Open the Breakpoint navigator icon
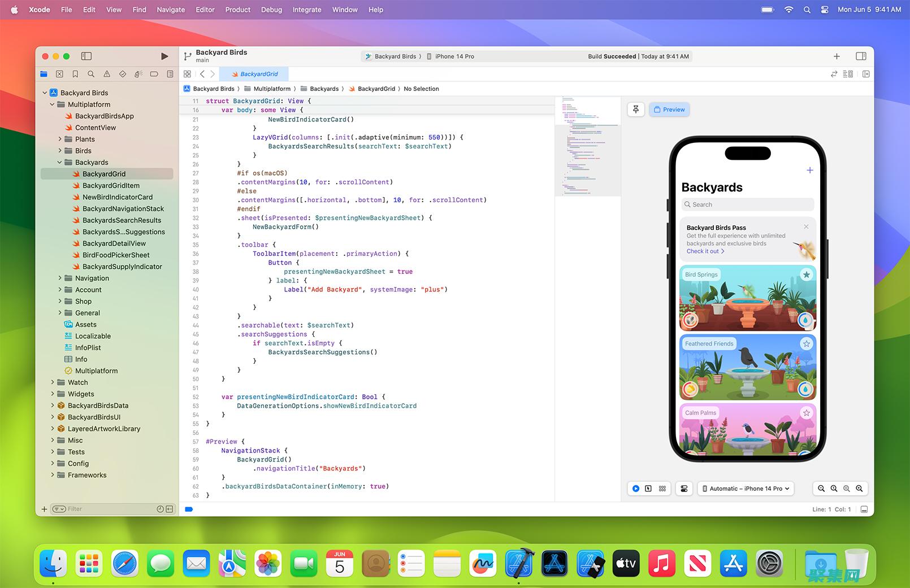910x588 pixels. click(154, 73)
